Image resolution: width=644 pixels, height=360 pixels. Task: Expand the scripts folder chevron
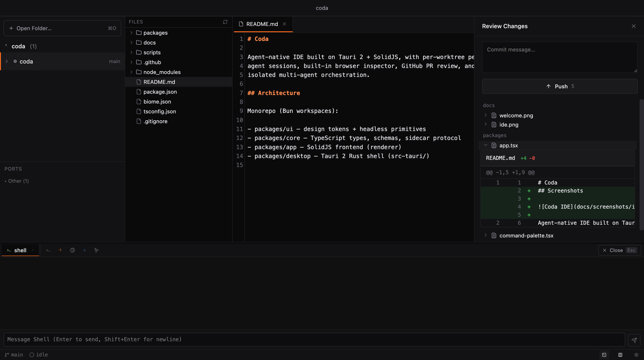(x=131, y=52)
